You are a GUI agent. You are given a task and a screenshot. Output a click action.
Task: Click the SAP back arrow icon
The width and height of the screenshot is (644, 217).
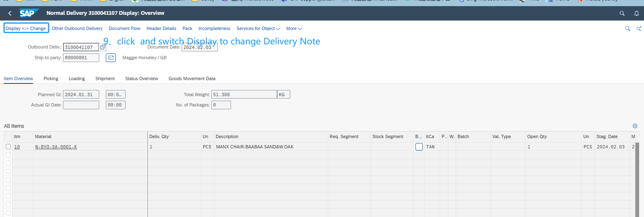[10, 14]
